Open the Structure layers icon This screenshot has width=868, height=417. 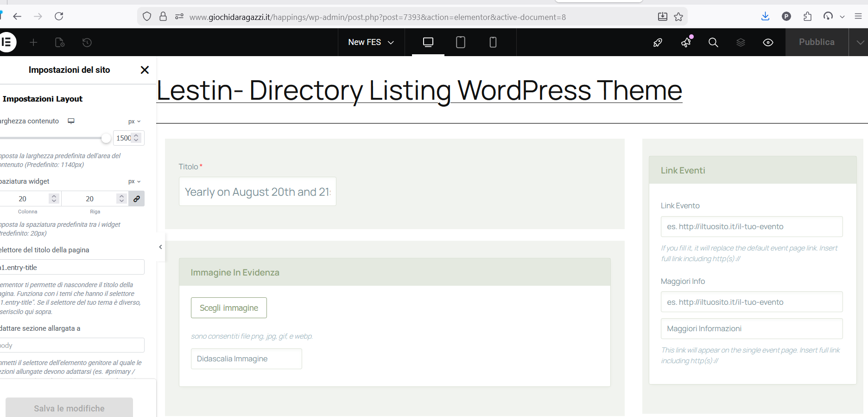pyautogui.click(x=741, y=42)
